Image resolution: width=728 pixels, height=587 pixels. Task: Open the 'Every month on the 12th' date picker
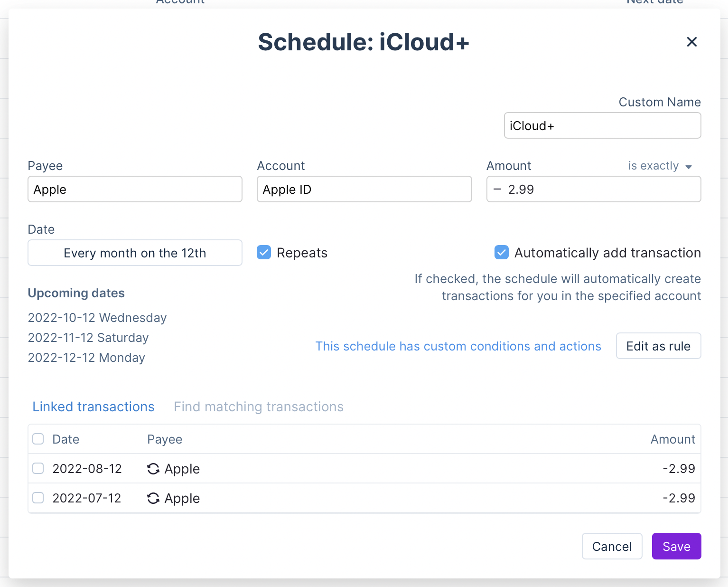(135, 253)
